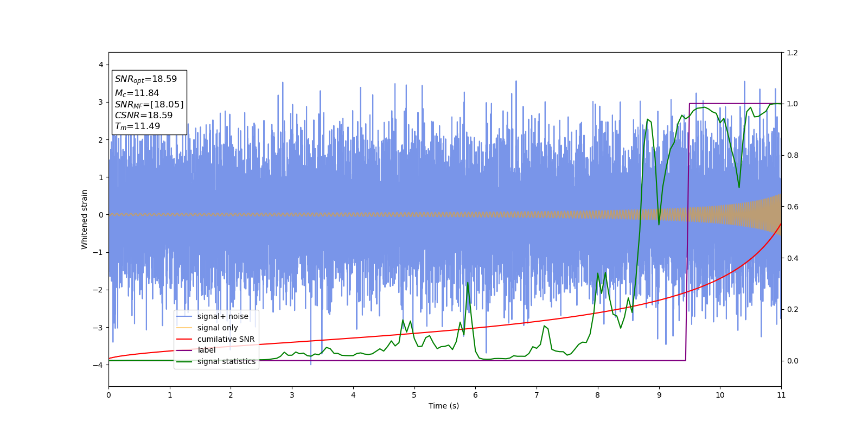Image resolution: width=868 pixels, height=434 pixels.
Task: Click the Tm=11.49 annotation text
Action: pos(137,126)
